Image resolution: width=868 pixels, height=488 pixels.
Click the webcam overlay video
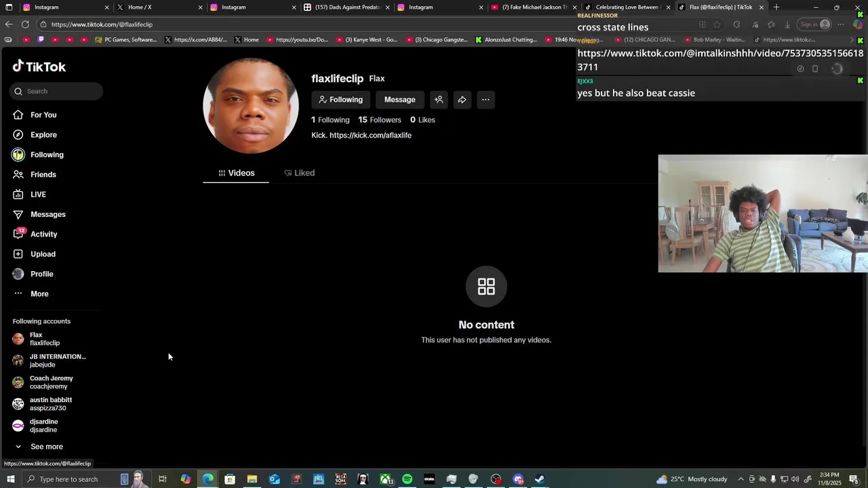coord(763,213)
